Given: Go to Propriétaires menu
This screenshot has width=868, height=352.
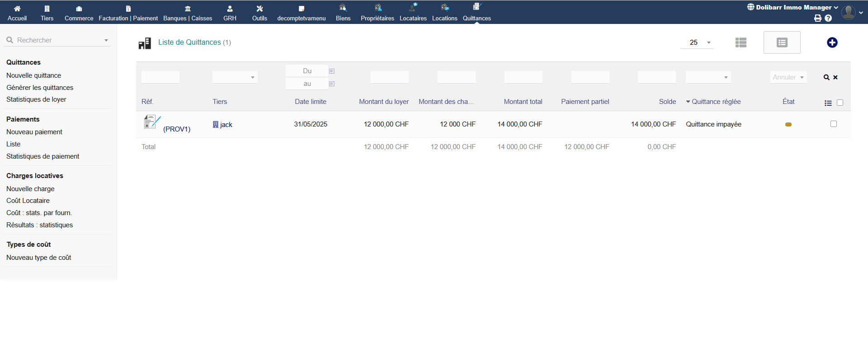Looking at the screenshot, I should point(377,13).
